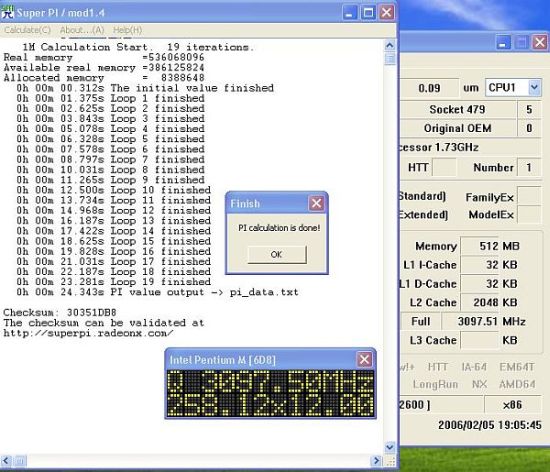Click the superpi.radeonx.com URL text
The width and height of the screenshot is (550, 472).
[x=88, y=333]
